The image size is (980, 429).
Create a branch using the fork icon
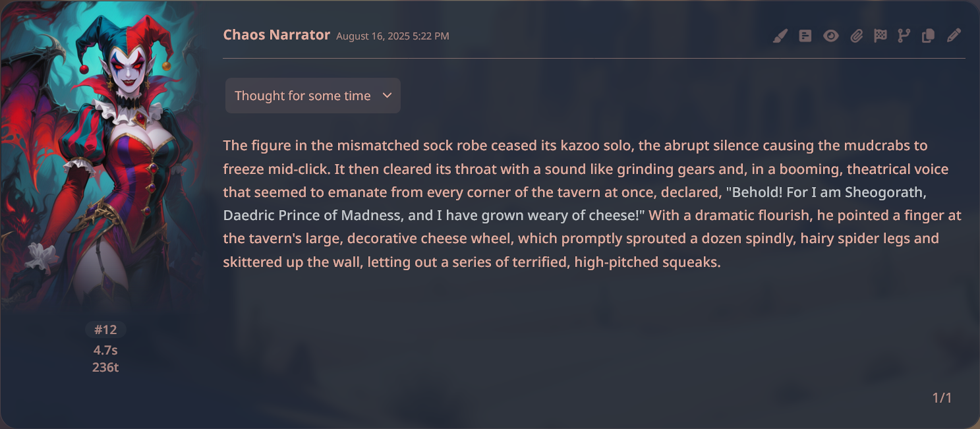[x=904, y=36]
